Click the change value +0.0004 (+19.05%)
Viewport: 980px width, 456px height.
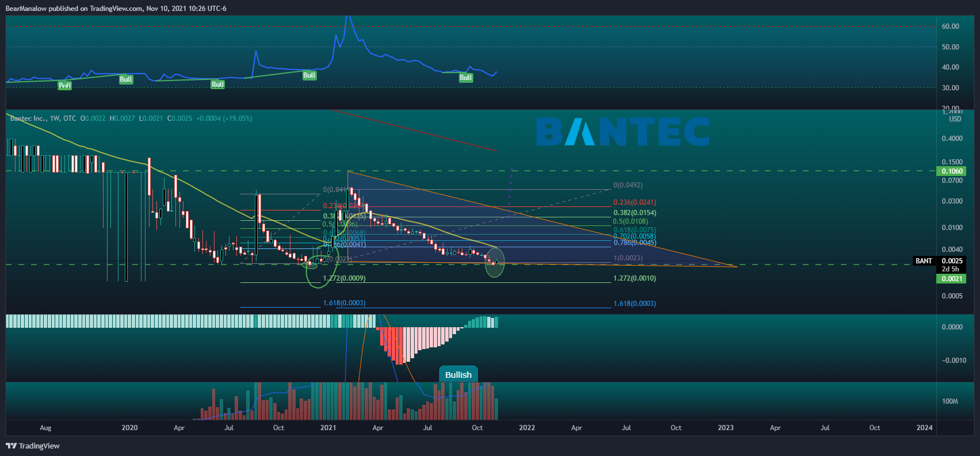pos(224,118)
